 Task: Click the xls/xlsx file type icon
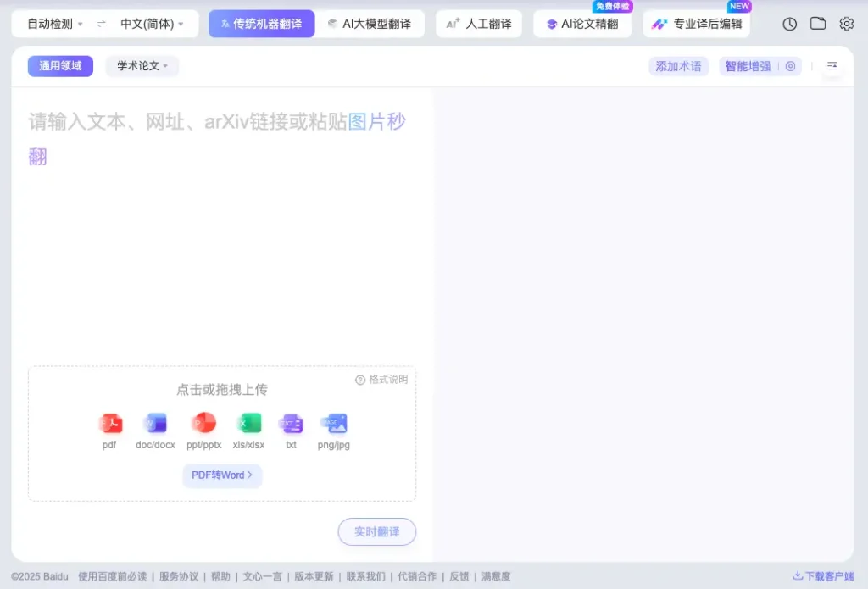249,424
